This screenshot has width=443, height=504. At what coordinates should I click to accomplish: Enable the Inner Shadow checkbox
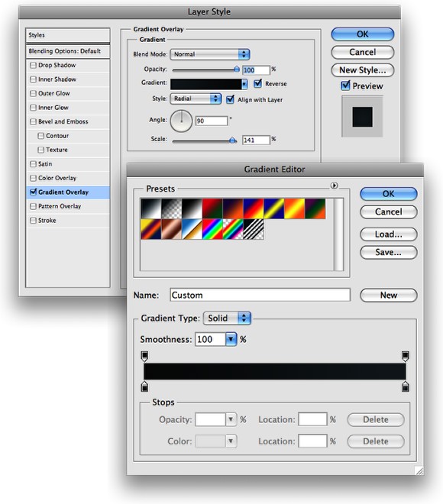(x=33, y=79)
